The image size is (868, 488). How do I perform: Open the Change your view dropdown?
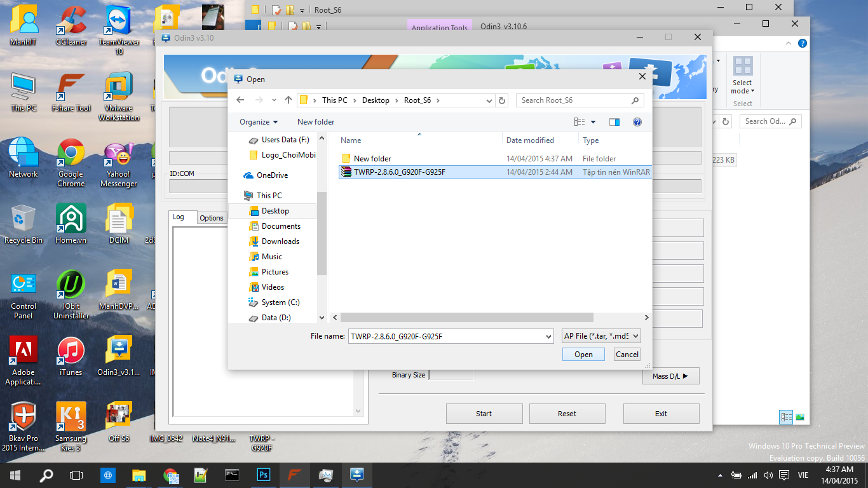593,122
